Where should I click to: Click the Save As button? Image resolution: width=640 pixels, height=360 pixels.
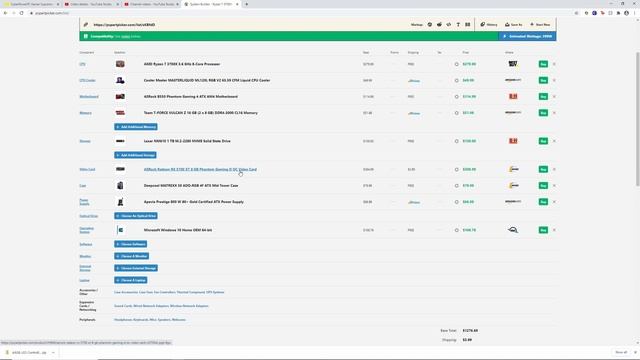(x=513, y=24)
